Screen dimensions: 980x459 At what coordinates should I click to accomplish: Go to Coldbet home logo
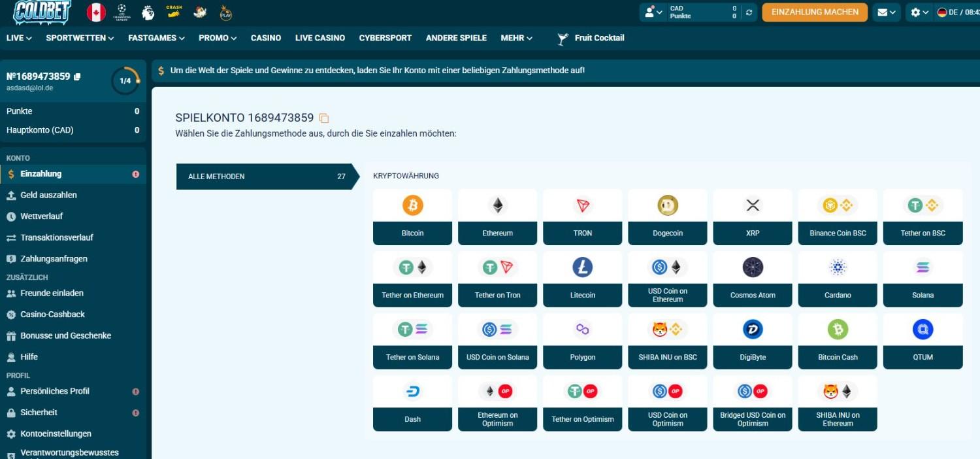click(x=42, y=12)
